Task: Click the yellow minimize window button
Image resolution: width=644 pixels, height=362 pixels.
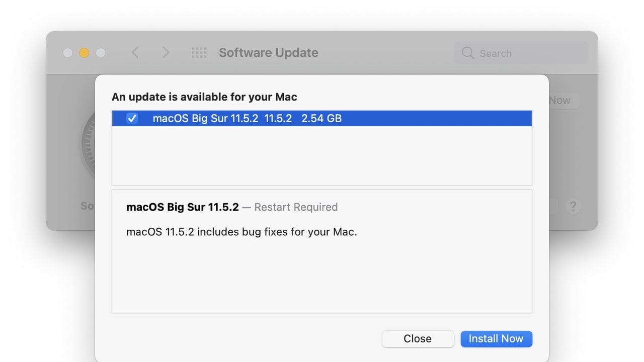Action: [84, 52]
